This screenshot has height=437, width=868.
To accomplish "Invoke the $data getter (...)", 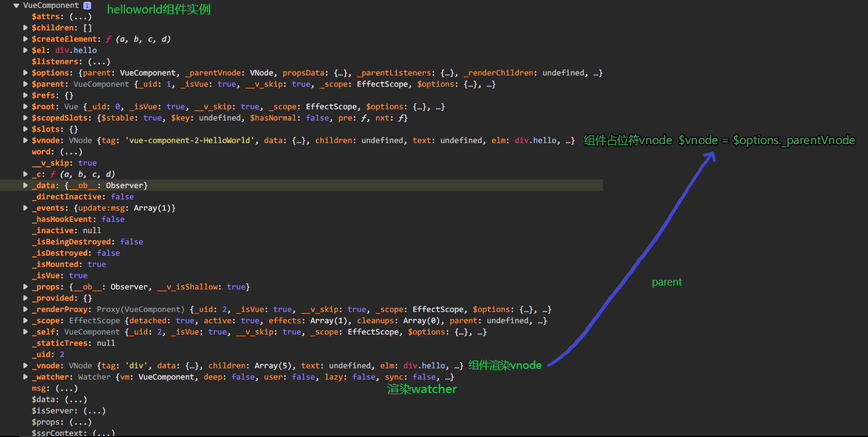I will [x=76, y=399].
